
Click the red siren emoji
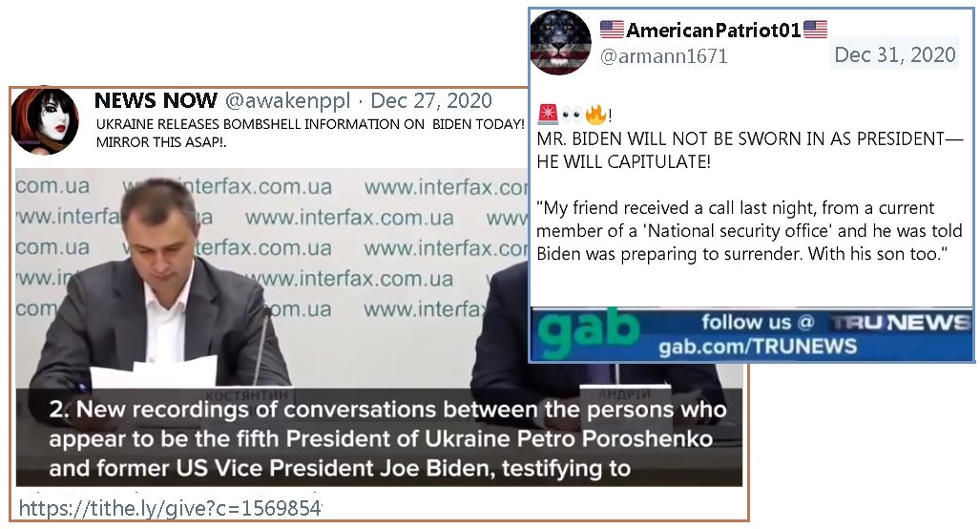[548, 115]
